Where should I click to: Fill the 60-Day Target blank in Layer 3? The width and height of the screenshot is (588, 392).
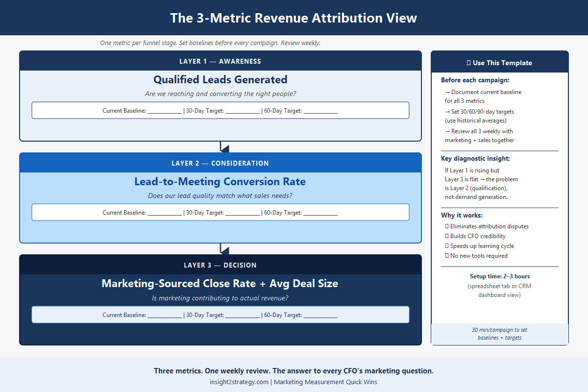point(320,316)
